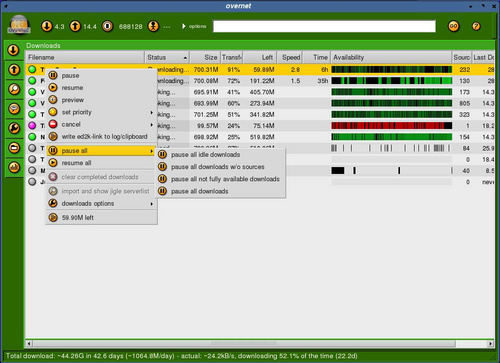500x363 pixels.
Task: Click the grey status circle of the last download row
Action: [32, 182]
